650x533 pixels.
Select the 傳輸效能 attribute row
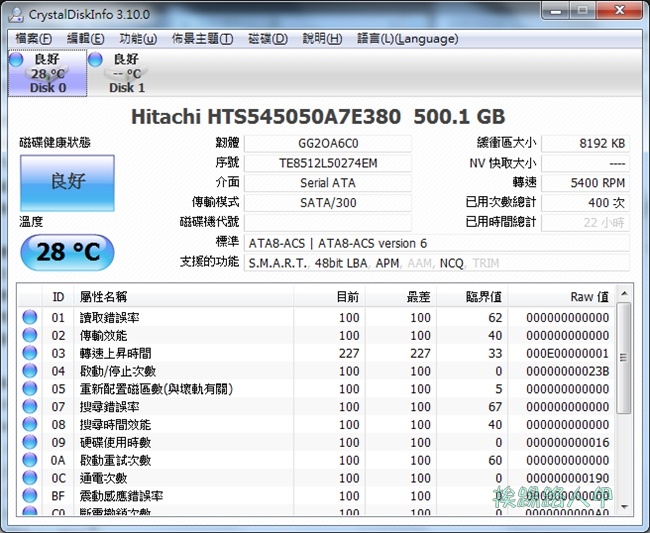coord(317,335)
